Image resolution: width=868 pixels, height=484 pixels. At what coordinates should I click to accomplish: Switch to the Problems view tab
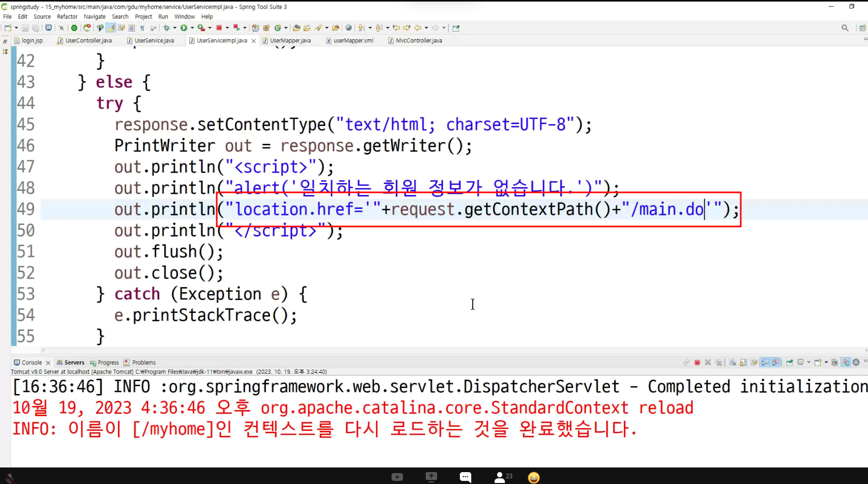(140, 362)
